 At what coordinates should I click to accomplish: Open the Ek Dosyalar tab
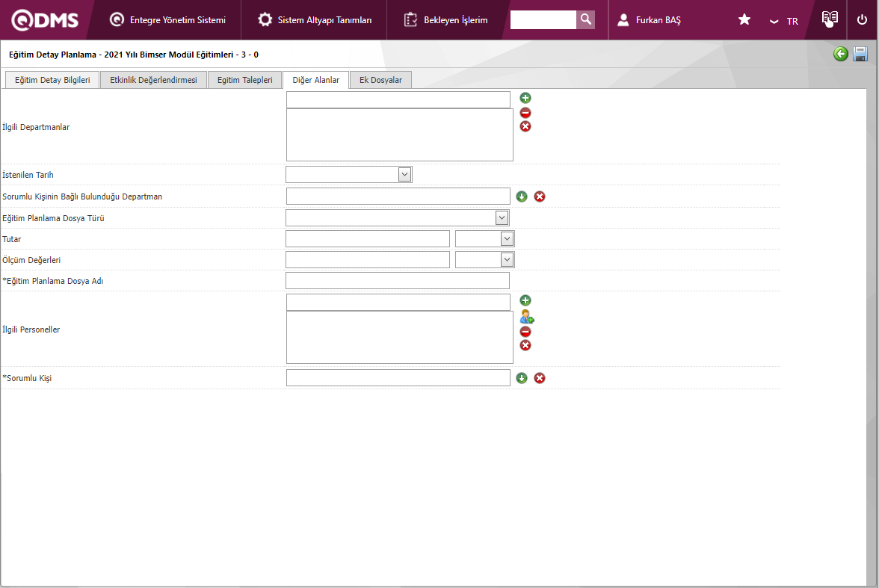380,80
